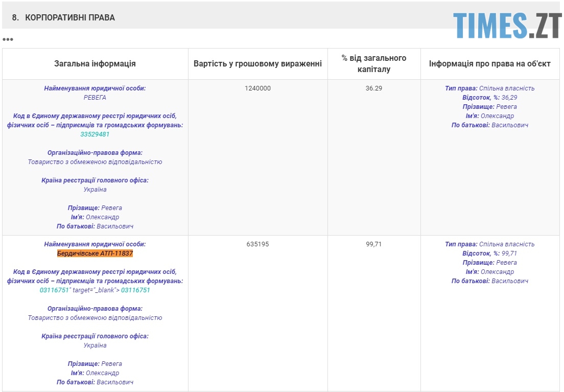Click Тип права in the 36,29 rights cell
Image resolution: width=564 pixels, height=392 pixels.
pos(461,88)
